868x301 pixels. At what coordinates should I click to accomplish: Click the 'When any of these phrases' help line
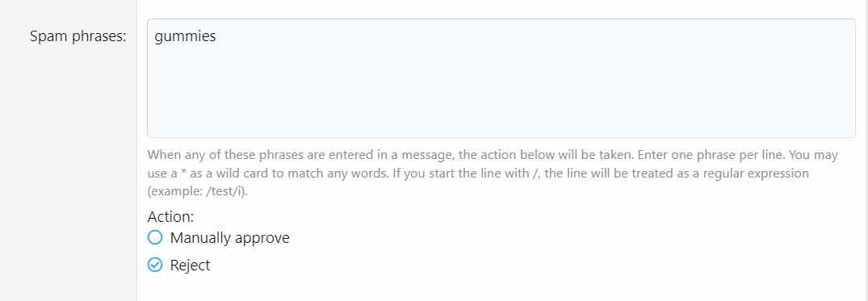[493, 155]
